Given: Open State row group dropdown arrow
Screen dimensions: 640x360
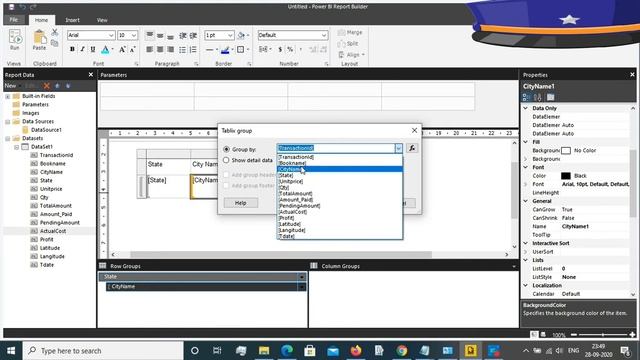Looking at the screenshot, I should 302,277.
